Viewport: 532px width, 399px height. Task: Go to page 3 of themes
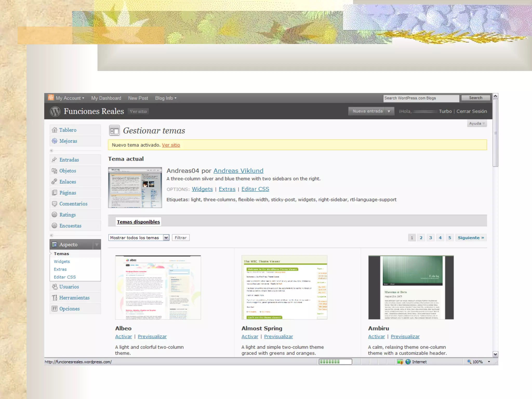pos(430,238)
